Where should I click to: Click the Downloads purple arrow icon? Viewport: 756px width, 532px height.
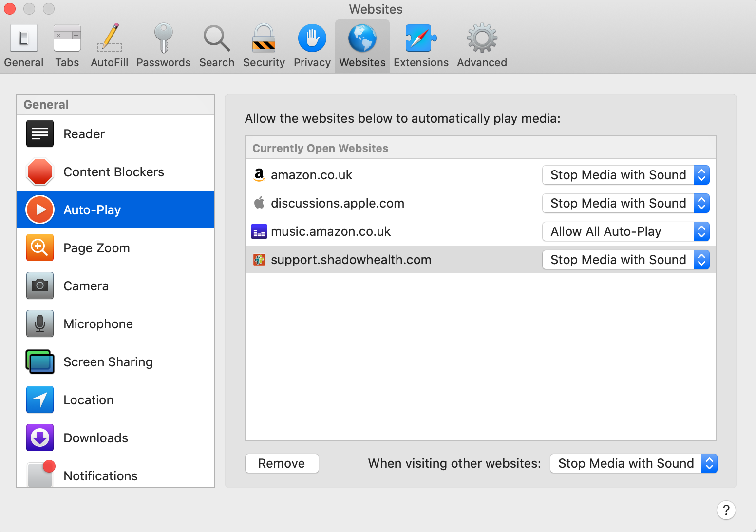(40, 437)
